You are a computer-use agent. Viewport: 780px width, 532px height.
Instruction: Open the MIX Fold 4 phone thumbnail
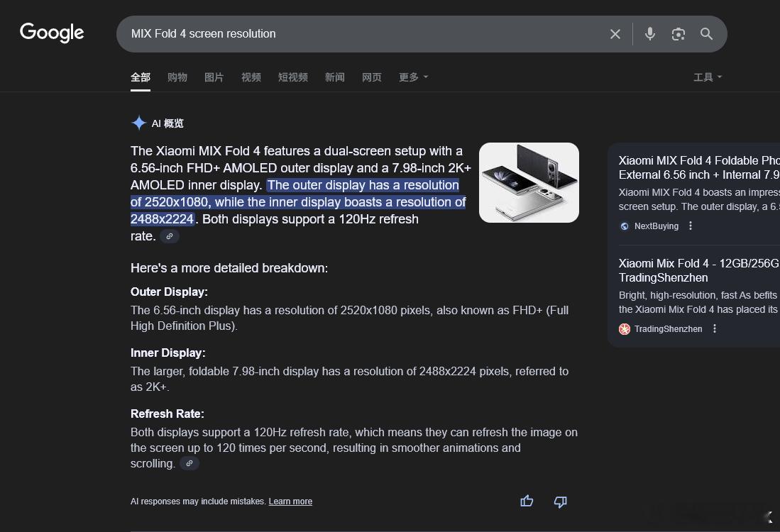(529, 182)
